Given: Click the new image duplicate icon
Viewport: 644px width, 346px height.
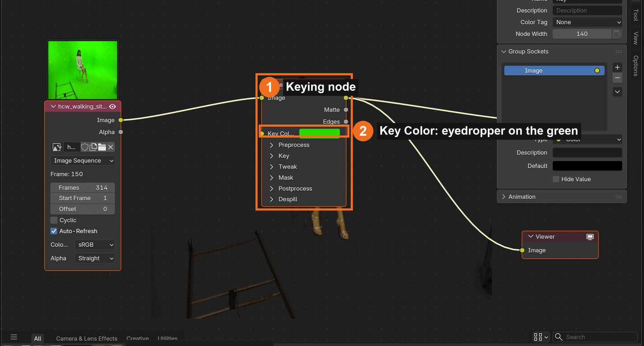Looking at the screenshot, I should [x=93, y=147].
